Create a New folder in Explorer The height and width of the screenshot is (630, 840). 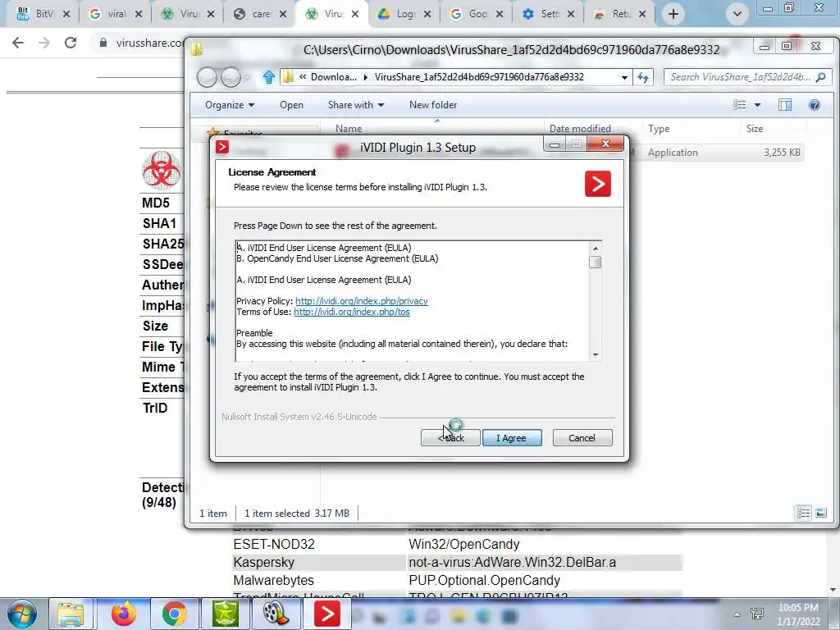pyautogui.click(x=433, y=105)
